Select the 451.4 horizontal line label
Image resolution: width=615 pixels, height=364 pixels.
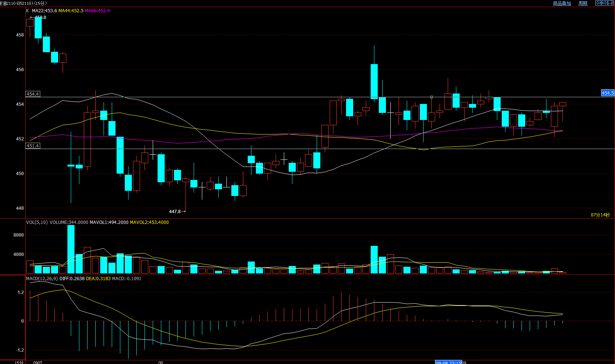(x=33, y=146)
